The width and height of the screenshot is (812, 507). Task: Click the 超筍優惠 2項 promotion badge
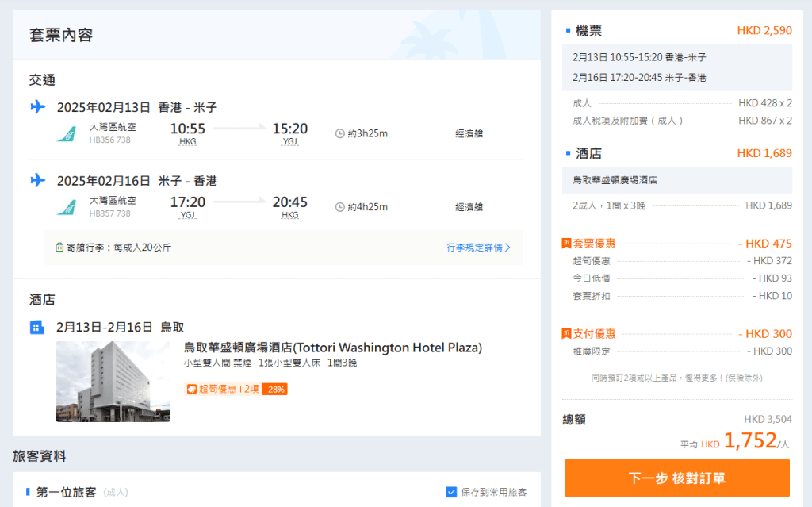[x=222, y=389]
